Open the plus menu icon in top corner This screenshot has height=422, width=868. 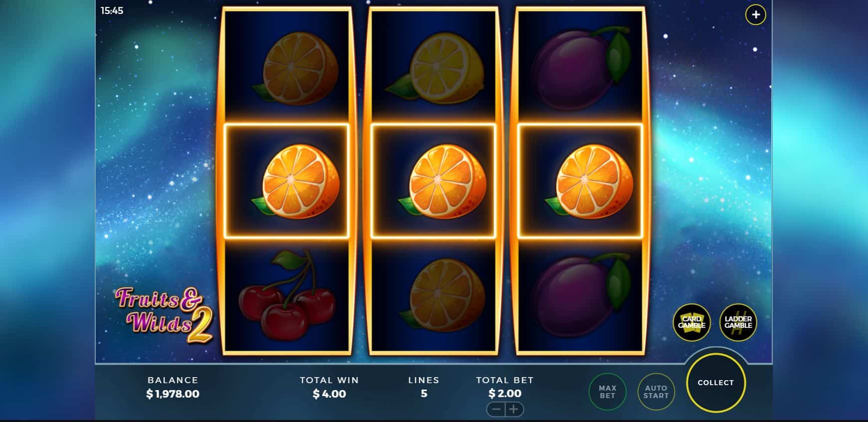tap(755, 15)
